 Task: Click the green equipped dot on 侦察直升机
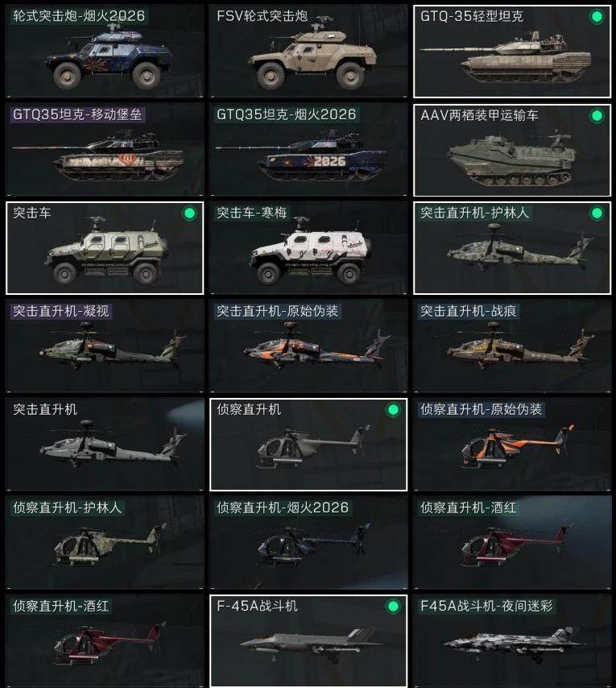[x=393, y=410]
